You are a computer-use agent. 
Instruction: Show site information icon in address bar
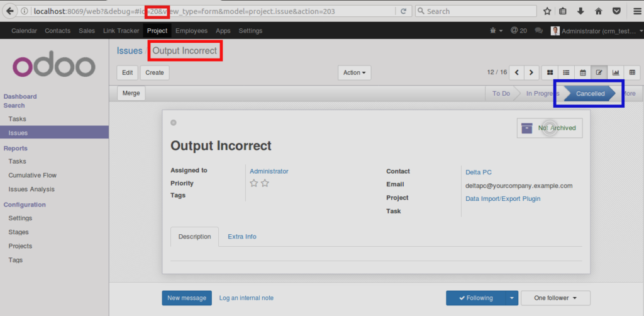(25, 11)
